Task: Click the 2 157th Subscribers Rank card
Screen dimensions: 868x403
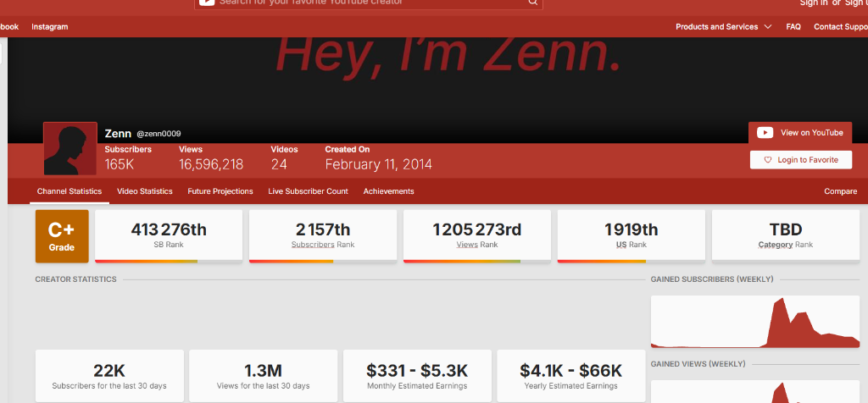Action: [x=323, y=236]
